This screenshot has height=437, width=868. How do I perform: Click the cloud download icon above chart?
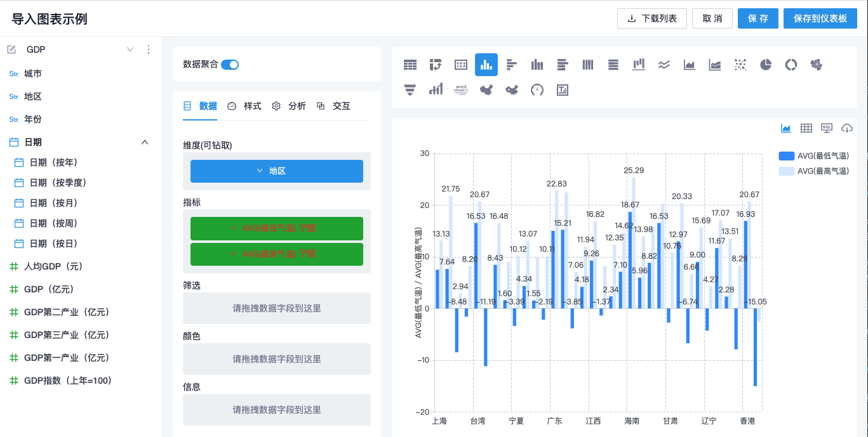click(846, 128)
